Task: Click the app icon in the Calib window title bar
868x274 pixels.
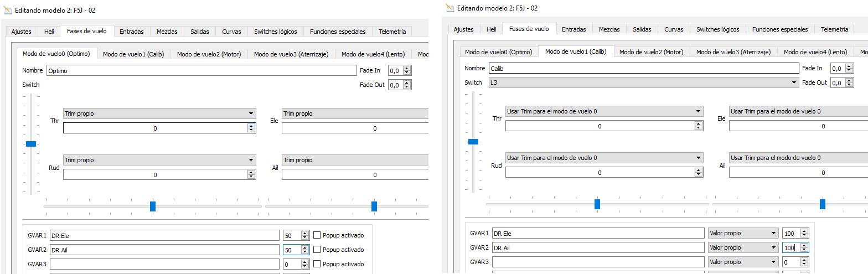Action: coord(449,8)
